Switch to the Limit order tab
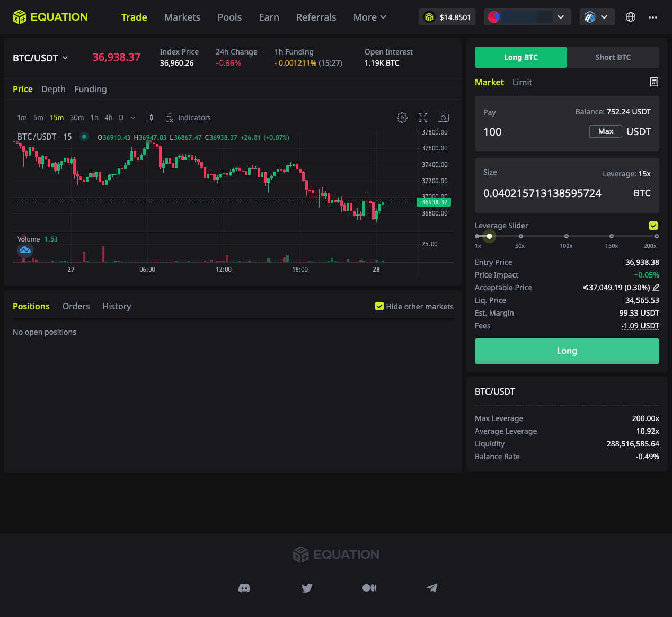Viewport: 672px width, 617px height. [522, 82]
